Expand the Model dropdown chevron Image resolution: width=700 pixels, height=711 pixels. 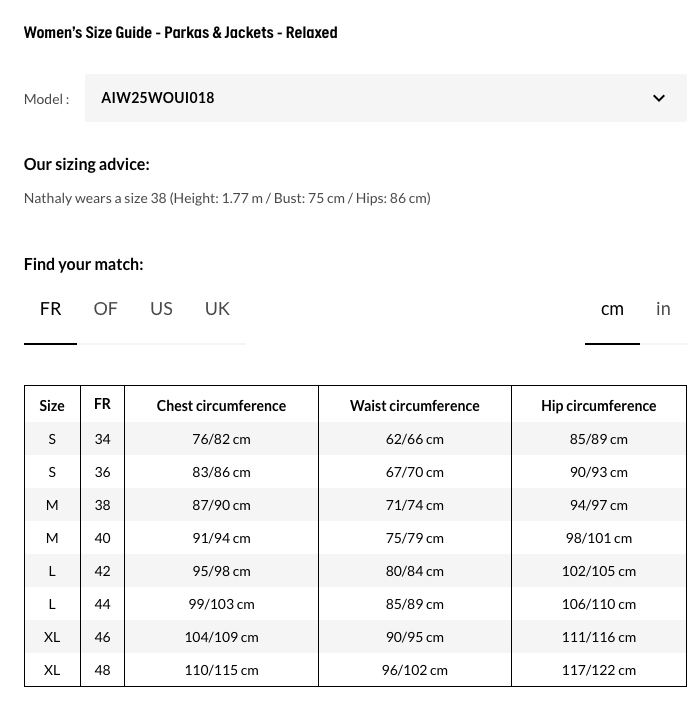pos(659,98)
